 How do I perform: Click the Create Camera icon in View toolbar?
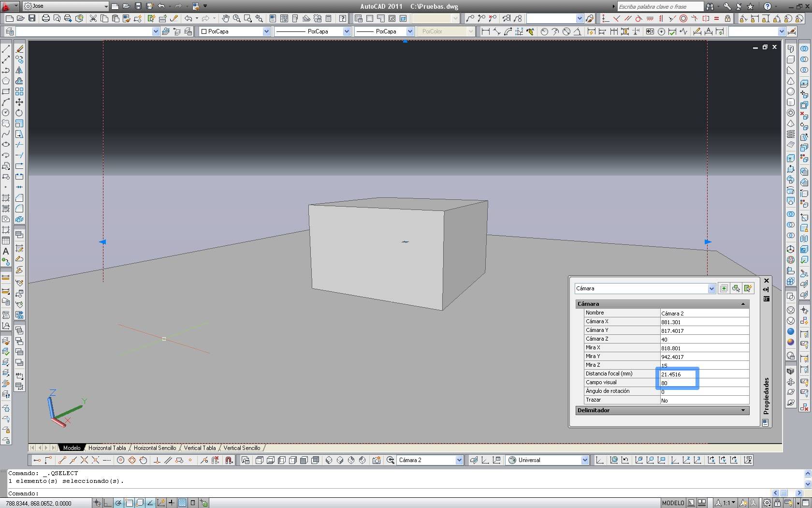click(377, 460)
